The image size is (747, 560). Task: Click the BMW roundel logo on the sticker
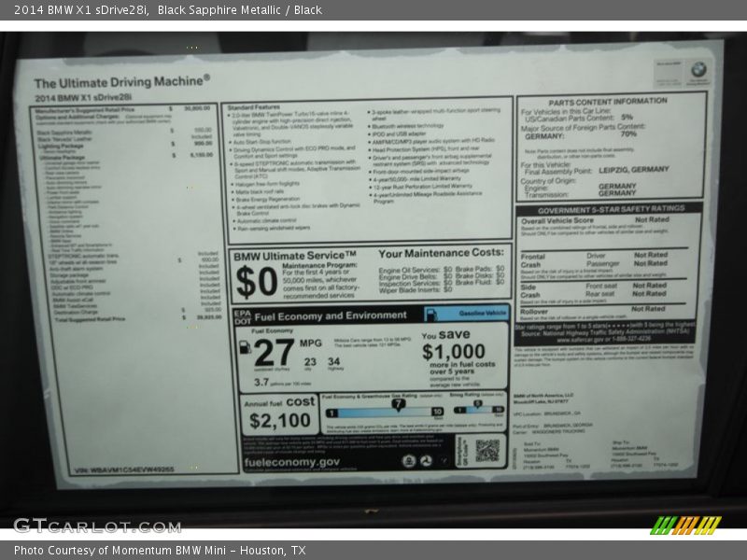pos(698,70)
